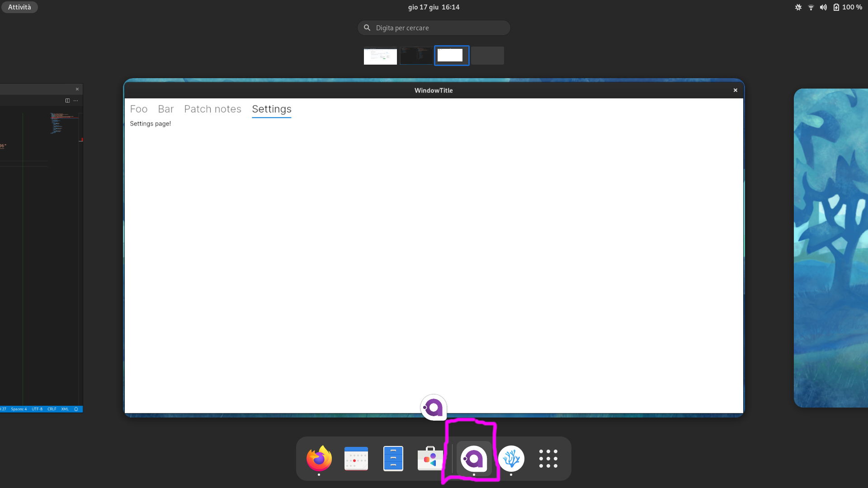Open GNOME Calendar from the dock

coord(355,458)
